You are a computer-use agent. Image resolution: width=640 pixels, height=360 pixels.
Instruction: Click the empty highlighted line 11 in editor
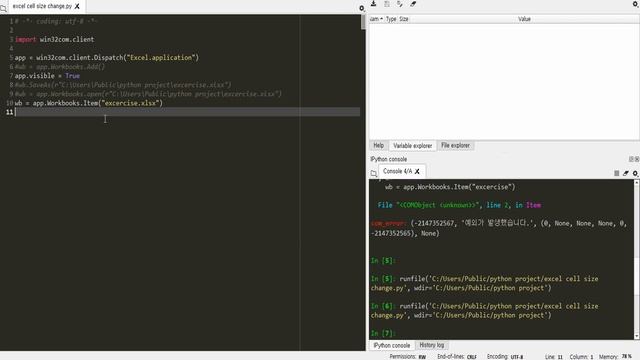[x=187, y=112]
